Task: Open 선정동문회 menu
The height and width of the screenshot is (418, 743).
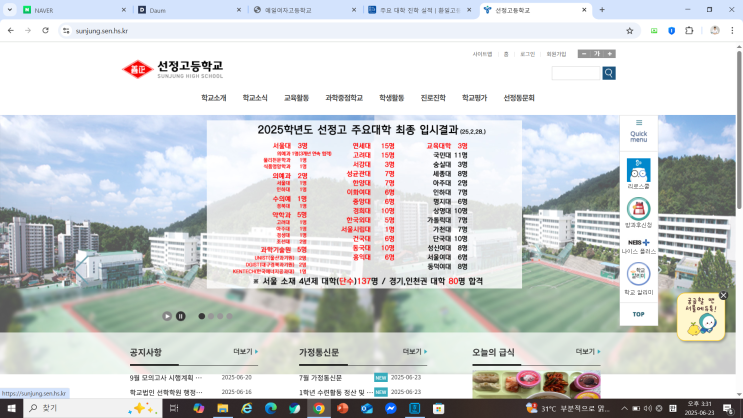Action: [x=519, y=98]
